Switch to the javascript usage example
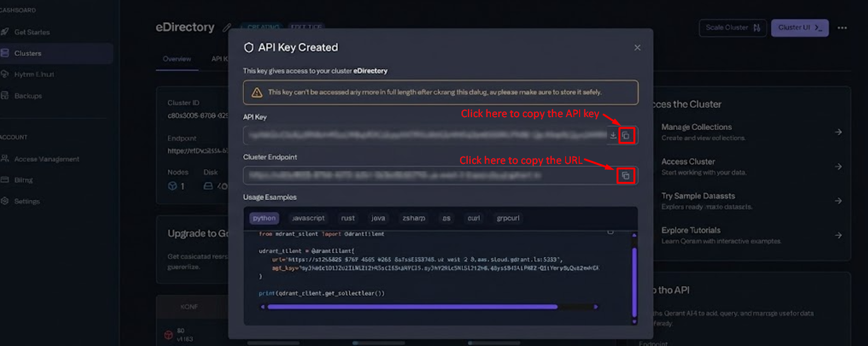 coord(308,218)
